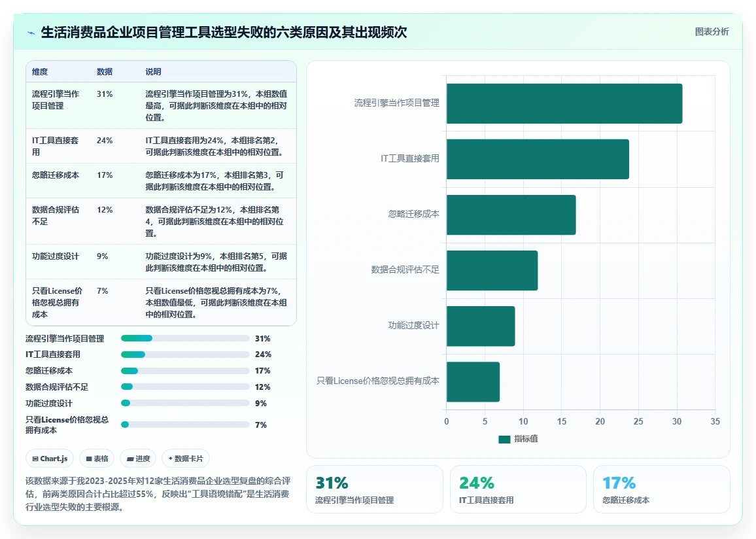Click description text mentioning 本组排名第3
Viewport: 756px width, 539px height.
coord(215,181)
